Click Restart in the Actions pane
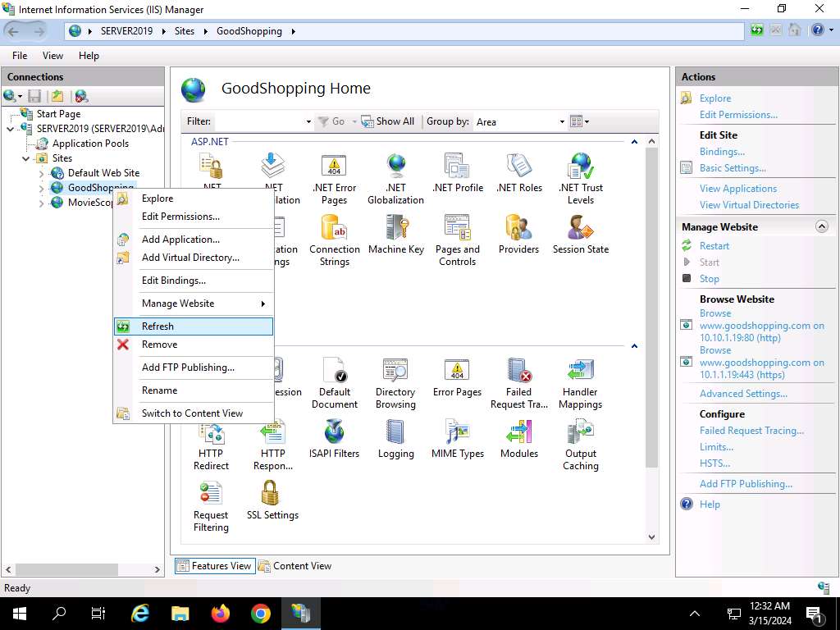This screenshot has width=840, height=630. 714,246
